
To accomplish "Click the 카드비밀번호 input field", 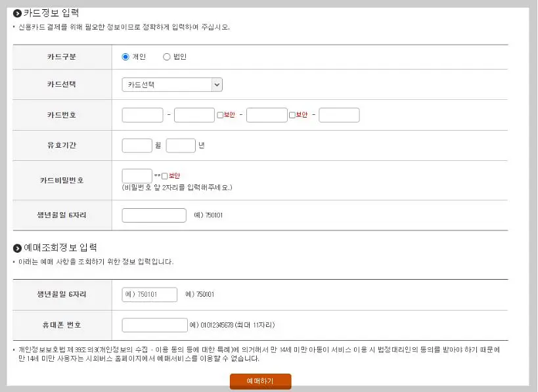I will pos(137,175).
